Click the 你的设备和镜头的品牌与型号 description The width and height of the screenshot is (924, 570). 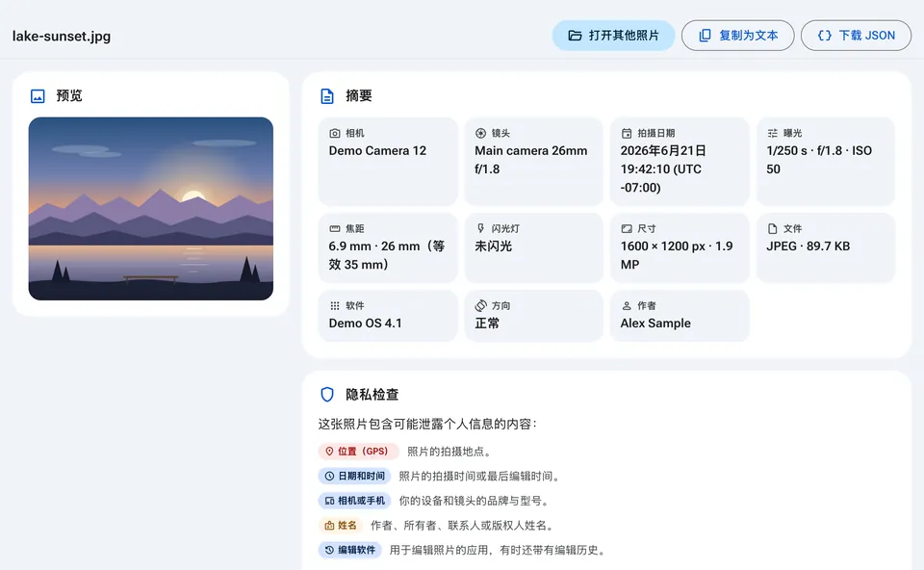[x=474, y=501]
